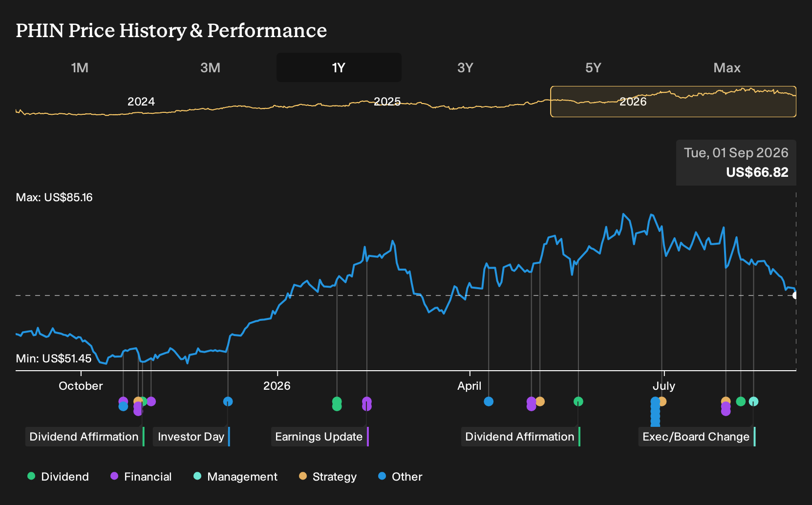
Task: Click the white end point of the price line
Action: (795, 295)
